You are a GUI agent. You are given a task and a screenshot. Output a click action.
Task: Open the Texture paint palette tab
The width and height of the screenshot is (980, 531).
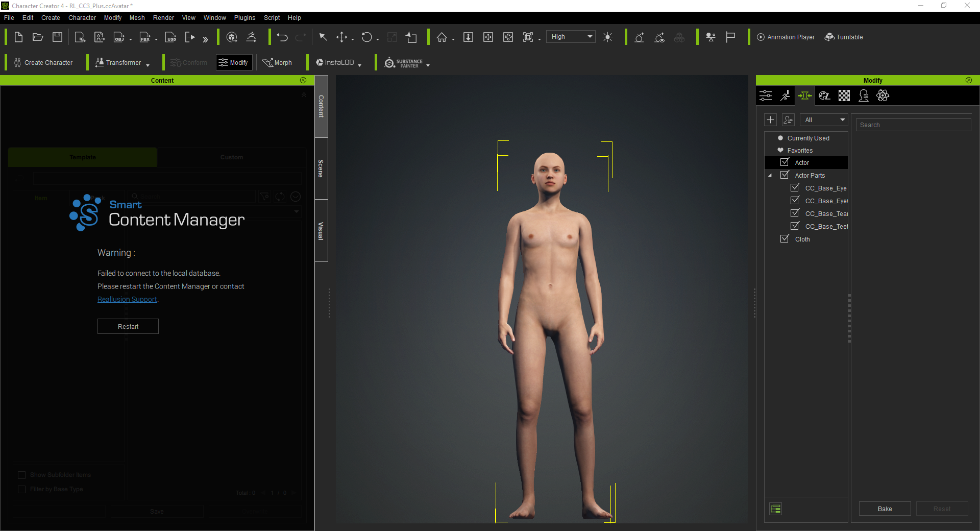(824, 95)
